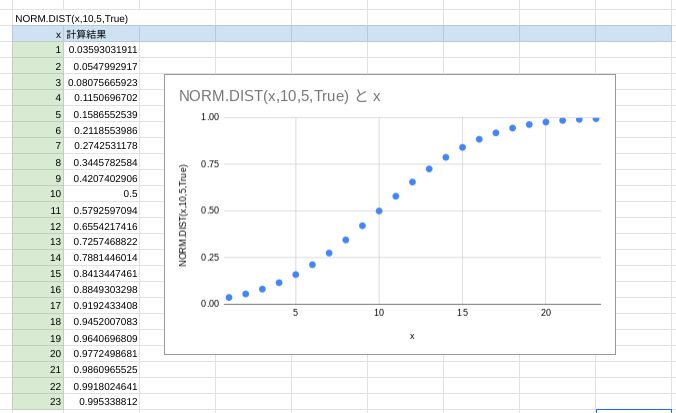Select the cell with value 0.9192433408

[x=102, y=306]
